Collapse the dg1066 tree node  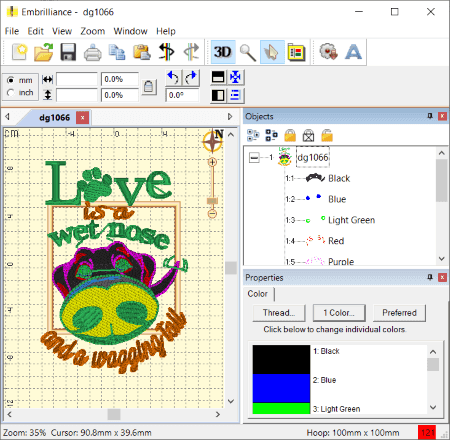[254, 157]
